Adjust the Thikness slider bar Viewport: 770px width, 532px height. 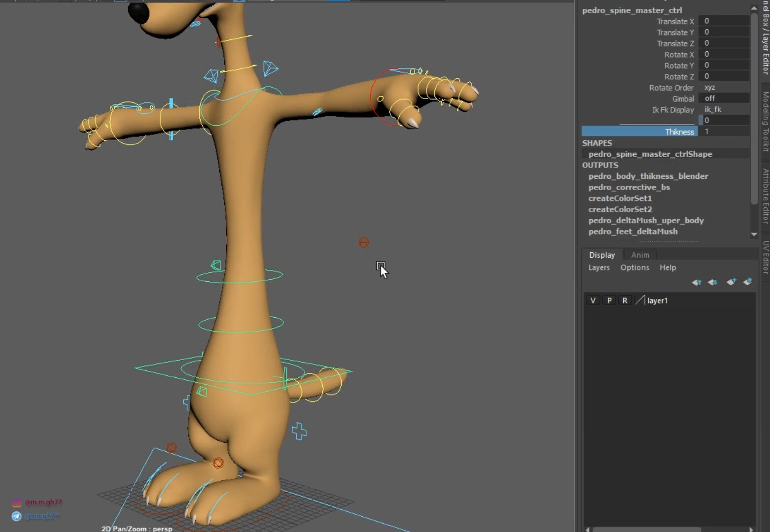pyautogui.click(x=639, y=131)
